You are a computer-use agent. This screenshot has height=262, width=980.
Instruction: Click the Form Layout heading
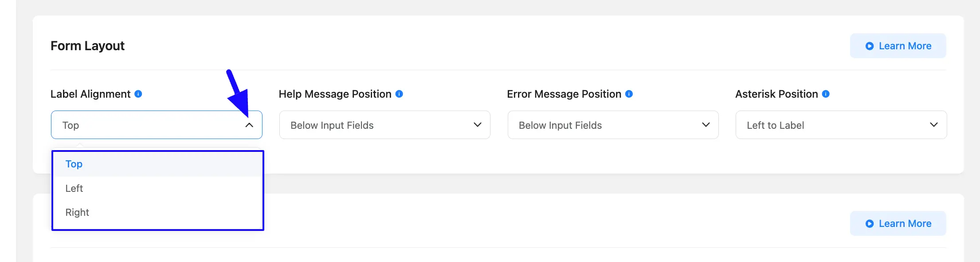click(87, 46)
